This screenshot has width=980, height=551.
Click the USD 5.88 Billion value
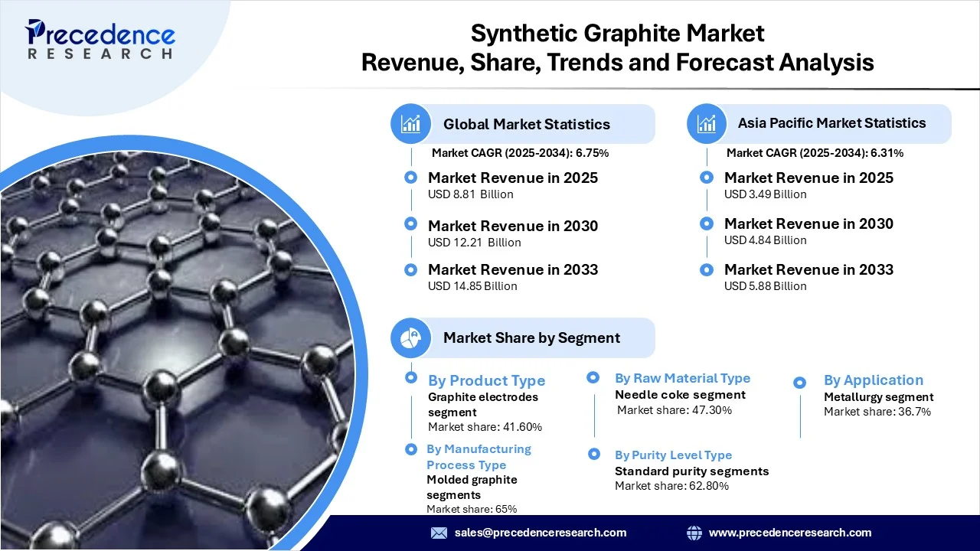766,286
